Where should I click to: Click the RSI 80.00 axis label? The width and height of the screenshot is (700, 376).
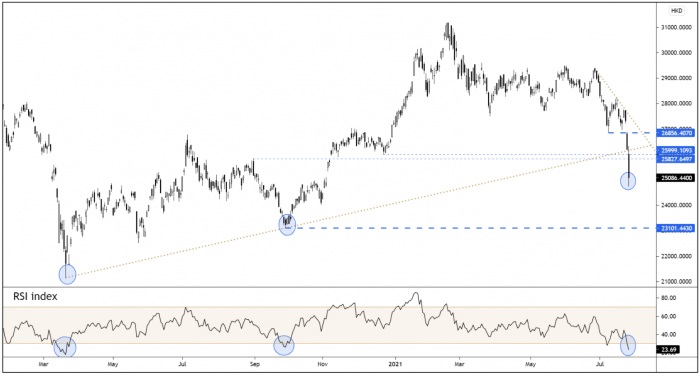tap(668, 298)
